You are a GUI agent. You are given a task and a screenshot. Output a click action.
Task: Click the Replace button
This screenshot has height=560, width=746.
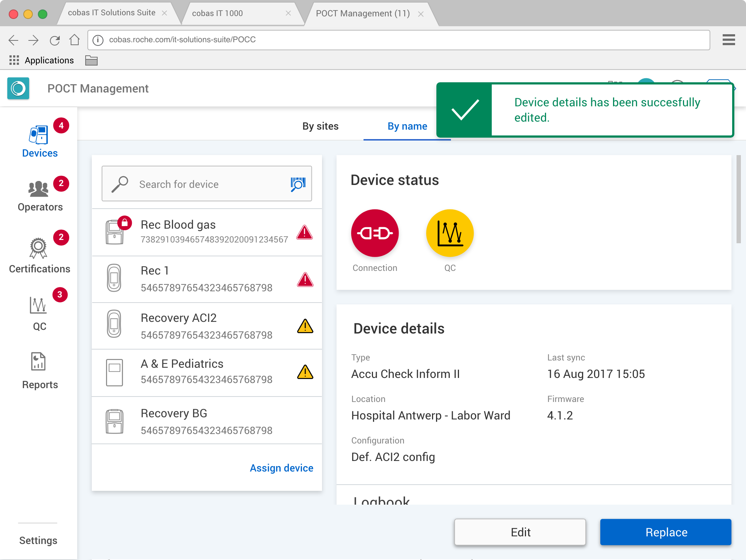pyautogui.click(x=665, y=532)
